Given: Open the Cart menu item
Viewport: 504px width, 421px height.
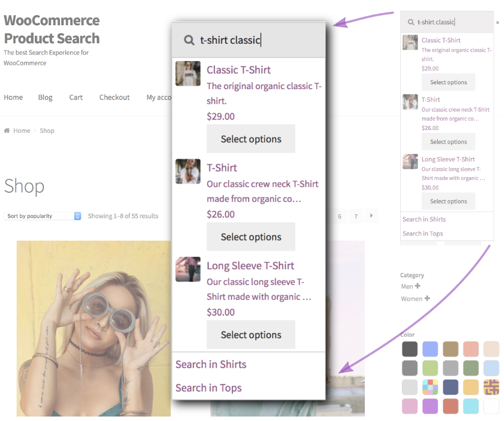Looking at the screenshot, I should point(76,98).
